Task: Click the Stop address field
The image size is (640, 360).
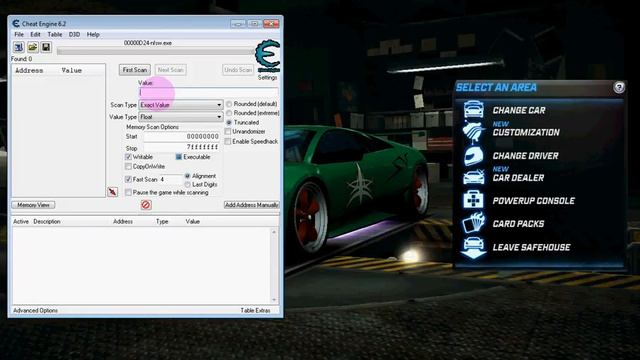Action: [x=181, y=147]
